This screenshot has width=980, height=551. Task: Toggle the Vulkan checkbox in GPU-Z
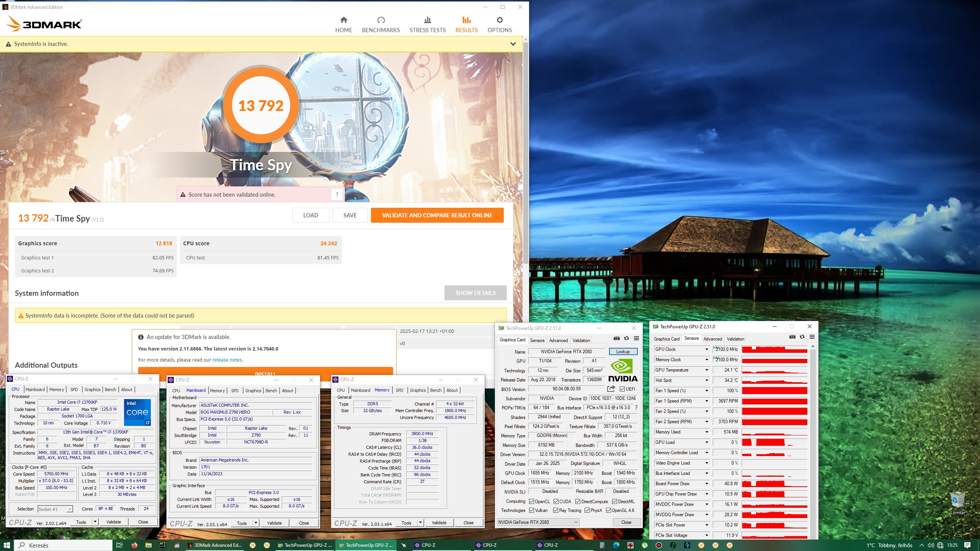click(x=531, y=510)
